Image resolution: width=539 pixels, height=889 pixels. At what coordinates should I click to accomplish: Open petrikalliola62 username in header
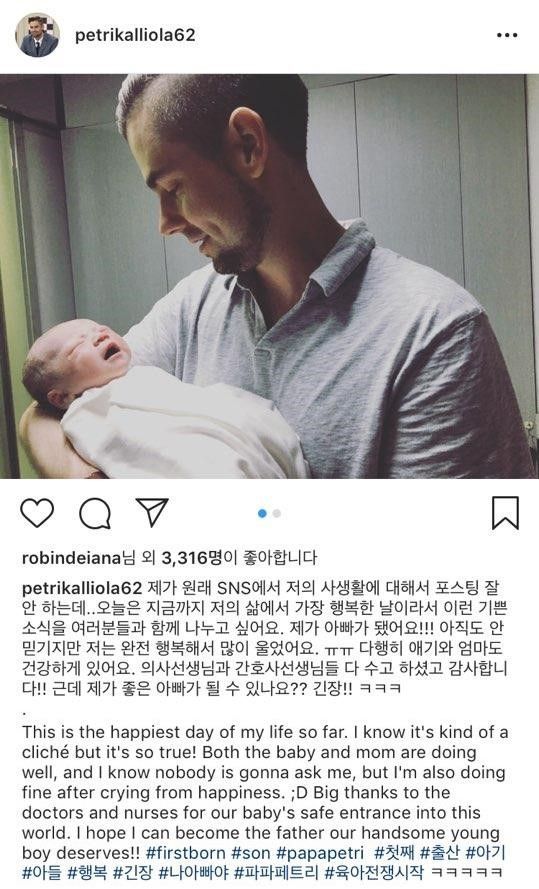[135, 35]
